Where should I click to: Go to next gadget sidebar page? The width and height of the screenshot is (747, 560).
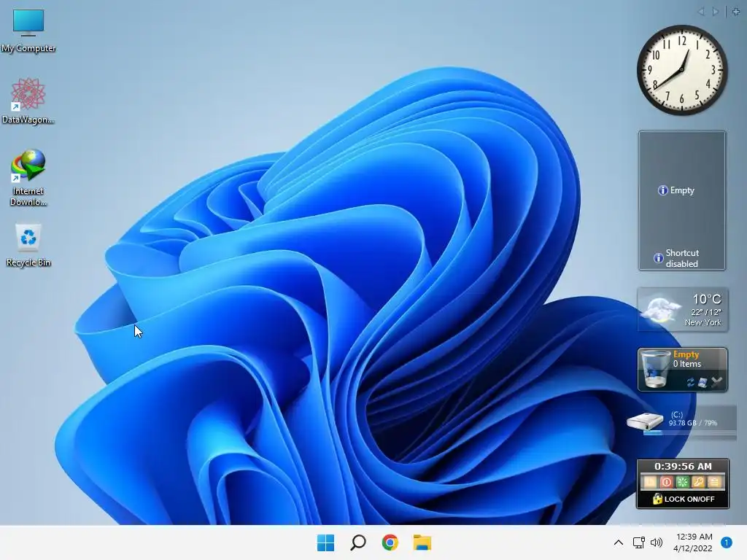point(715,12)
